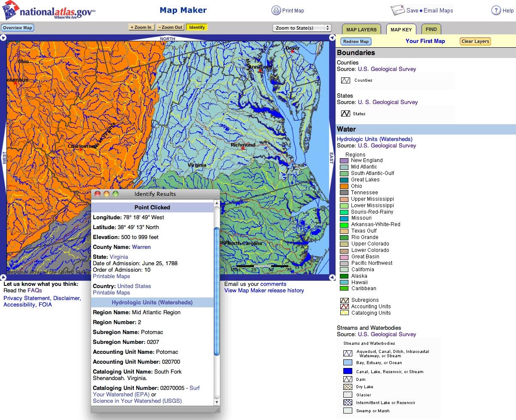Click the Identify Results vertical scrollbar
516x420 pixels.
pos(217,292)
